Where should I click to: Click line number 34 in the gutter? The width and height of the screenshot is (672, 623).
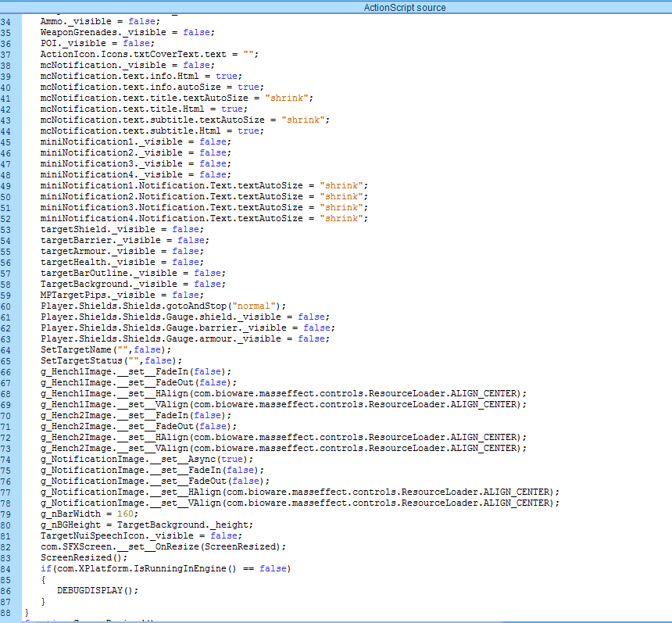[x=6, y=21]
